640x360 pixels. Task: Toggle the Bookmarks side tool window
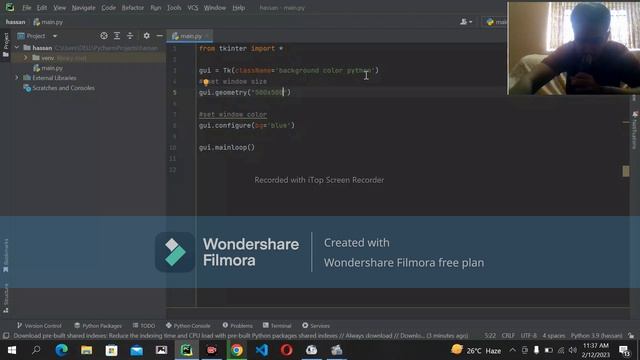pos(5,256)
